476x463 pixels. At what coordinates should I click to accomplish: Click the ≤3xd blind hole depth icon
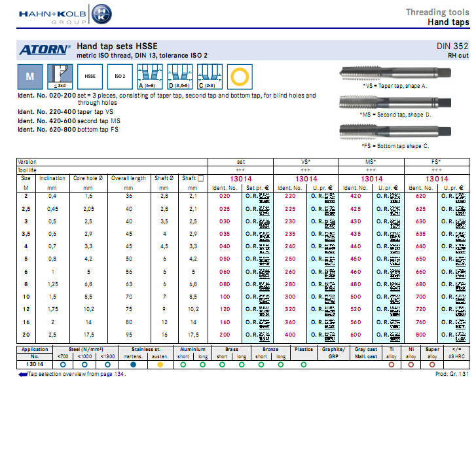tap(60, 77)
